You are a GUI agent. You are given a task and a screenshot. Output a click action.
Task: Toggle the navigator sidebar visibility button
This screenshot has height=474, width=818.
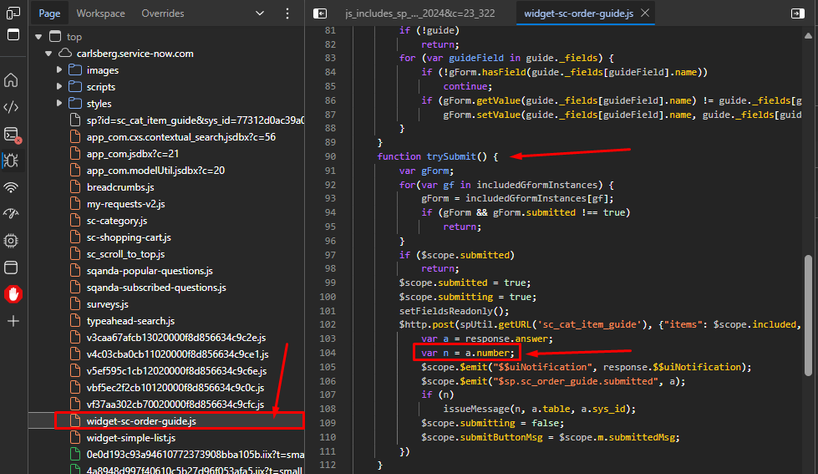tap(320, 13)
